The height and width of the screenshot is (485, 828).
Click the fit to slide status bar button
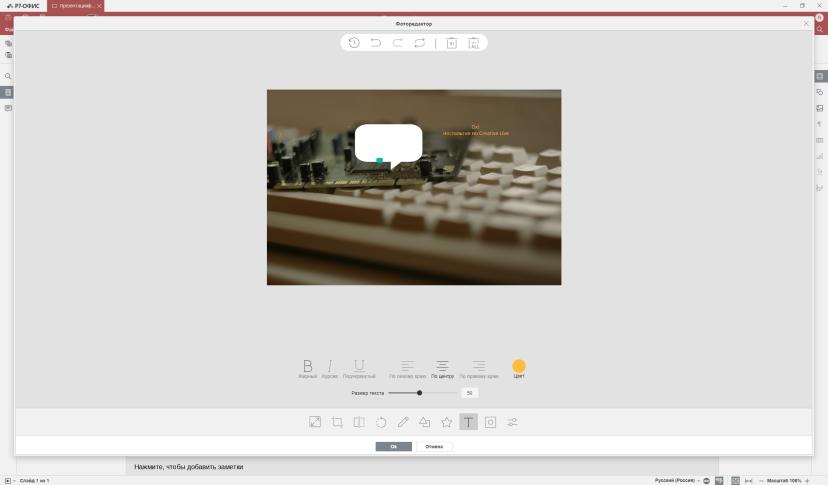click(735, 480)
